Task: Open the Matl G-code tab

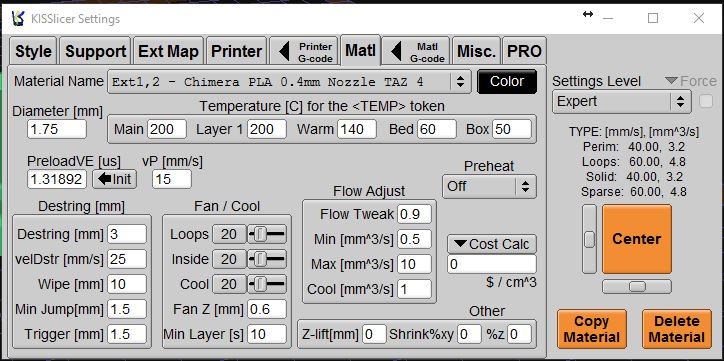Action: pyautogui.click(x=416, y=51)
